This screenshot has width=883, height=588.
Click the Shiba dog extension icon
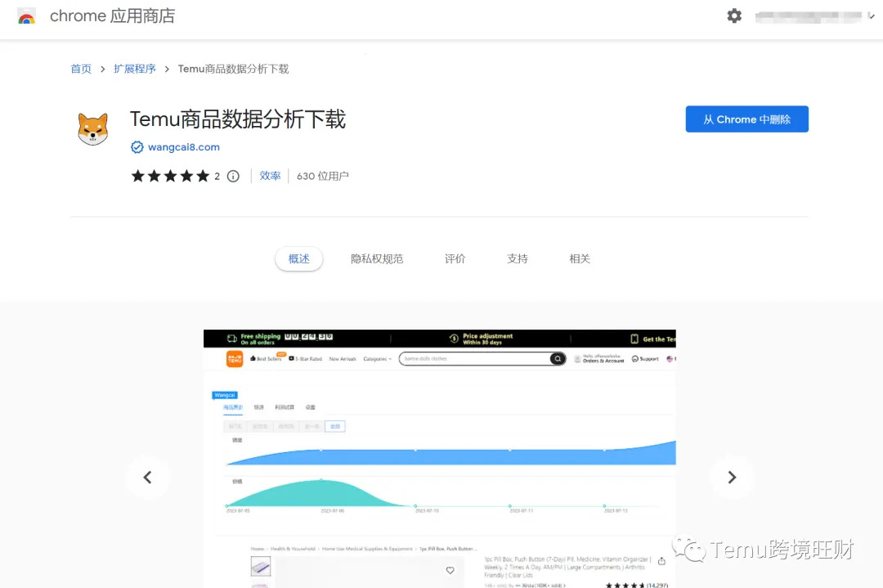coord(93,128)
